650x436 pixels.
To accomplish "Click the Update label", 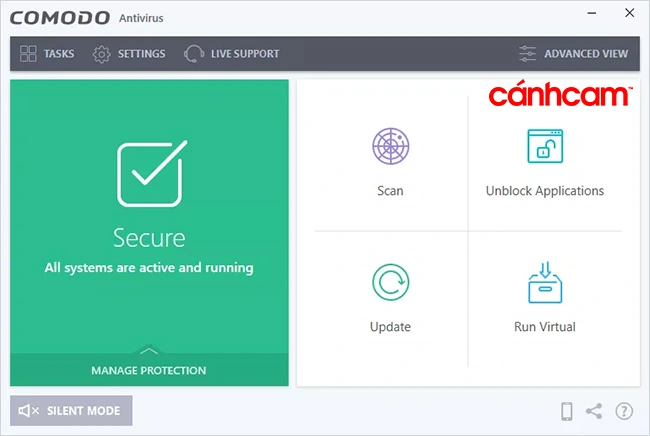I will click(x=390, y=327).
